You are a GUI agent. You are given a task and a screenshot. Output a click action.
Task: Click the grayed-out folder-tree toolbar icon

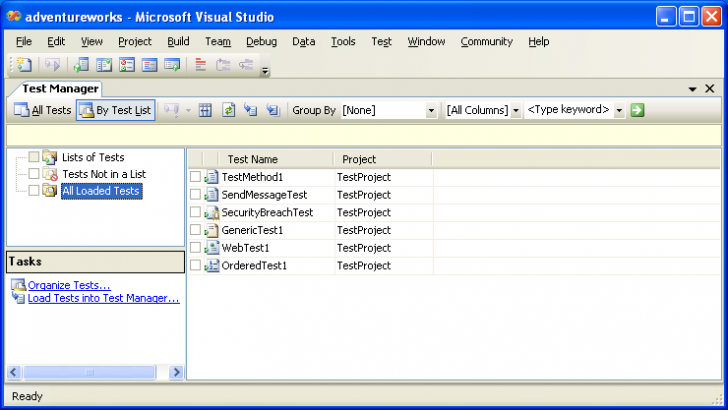(x=223, y=65)
